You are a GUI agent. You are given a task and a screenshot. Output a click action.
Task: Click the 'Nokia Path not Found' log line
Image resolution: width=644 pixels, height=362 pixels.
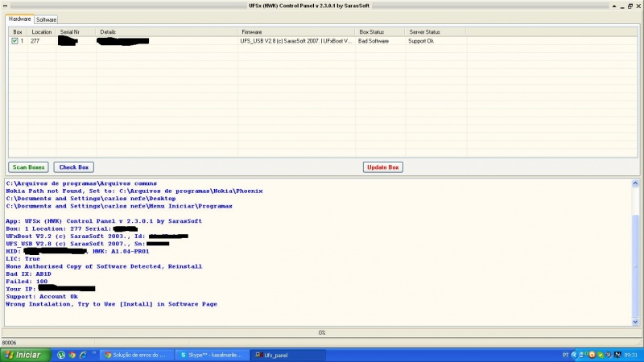click(134, 191)
